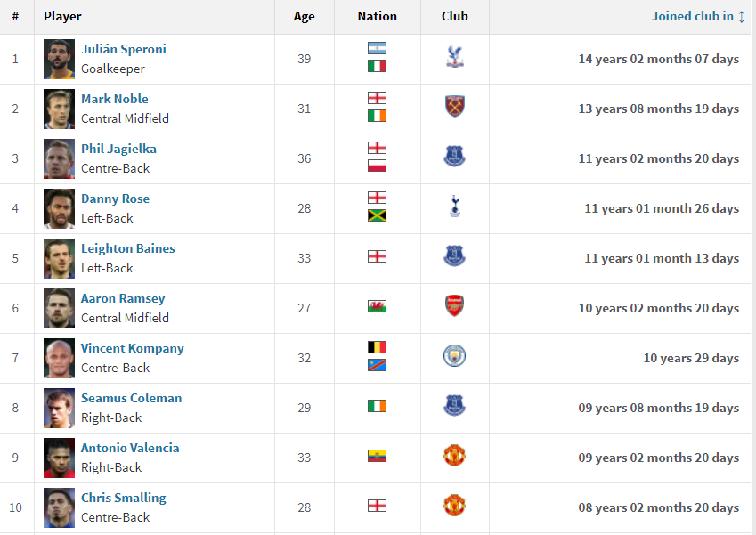Click the Ecuador flag in Antonio Valencia row

pyautogui.click(x=377, y=456)
